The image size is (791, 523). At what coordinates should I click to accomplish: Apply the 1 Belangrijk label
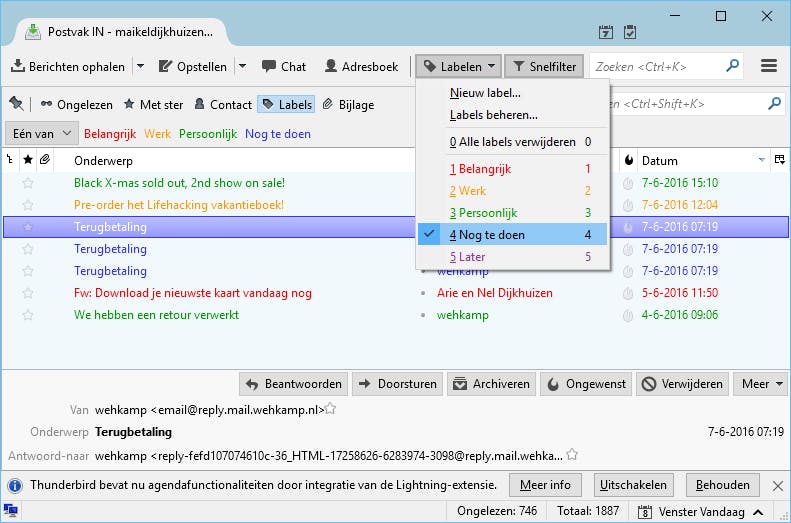click(513, 168)
